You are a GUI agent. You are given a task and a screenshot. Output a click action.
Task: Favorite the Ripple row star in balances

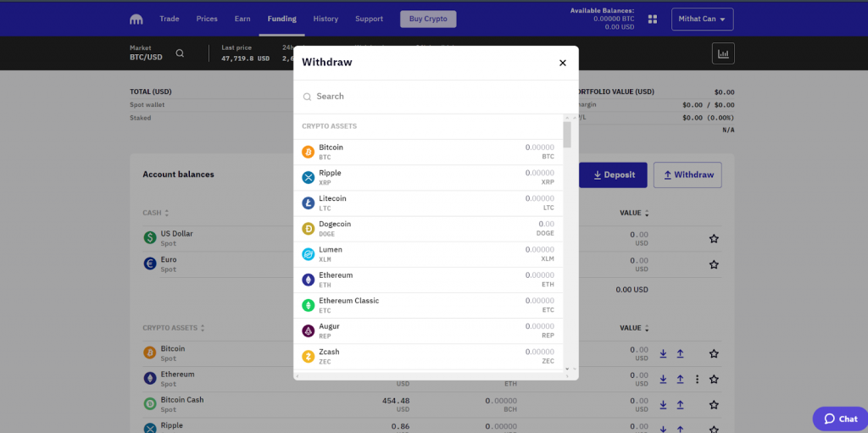point(714,427)
